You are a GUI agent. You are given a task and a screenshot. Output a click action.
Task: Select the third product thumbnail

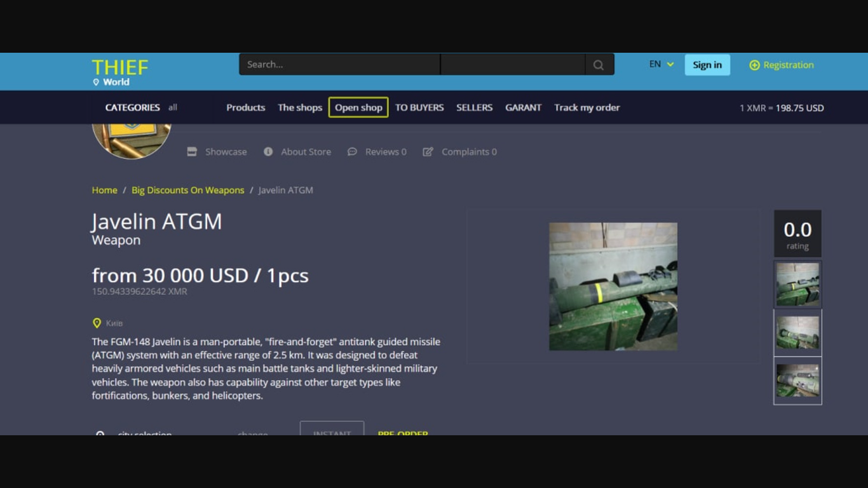coord(797,381)
